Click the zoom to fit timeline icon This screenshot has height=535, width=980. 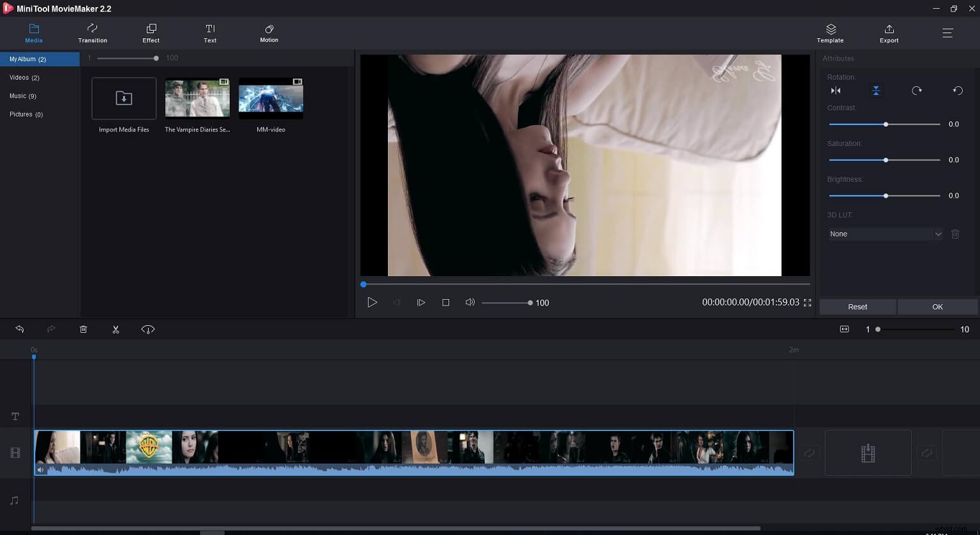[x=844, y=329]
